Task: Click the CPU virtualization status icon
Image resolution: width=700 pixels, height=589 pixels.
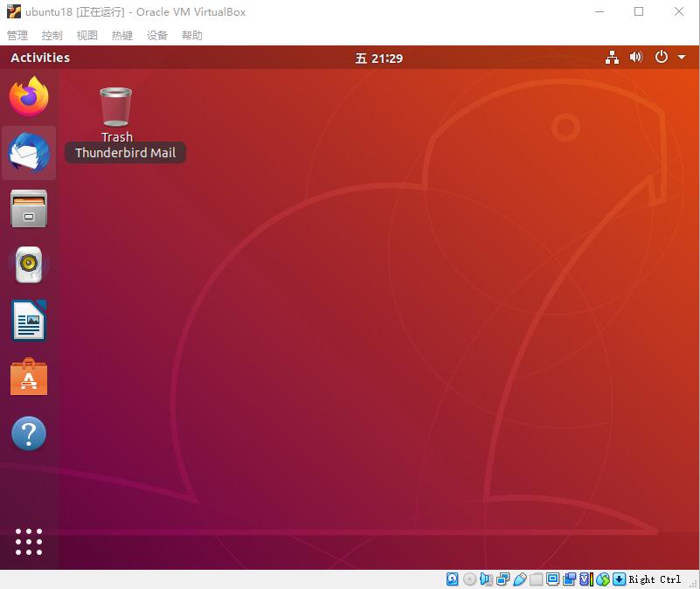Action: point(586,579)
